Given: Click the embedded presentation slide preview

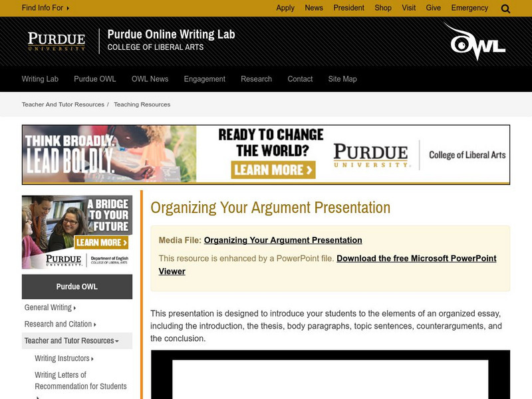Looking at the screenshot, I should point(330,374).
